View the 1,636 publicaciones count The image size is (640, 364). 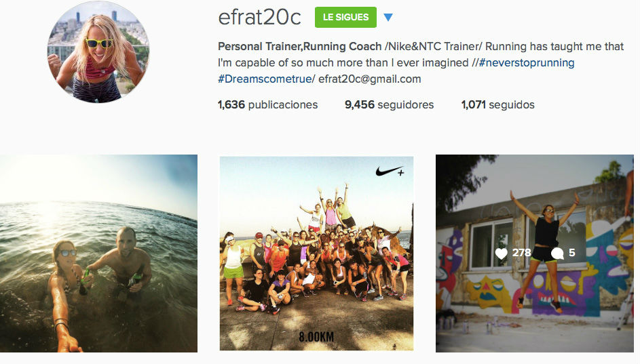tap(268, 105)
